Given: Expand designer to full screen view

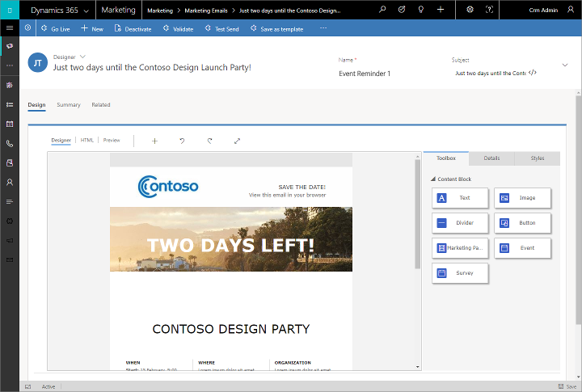Looking at the screenshot, I should (x=237, y=141).
